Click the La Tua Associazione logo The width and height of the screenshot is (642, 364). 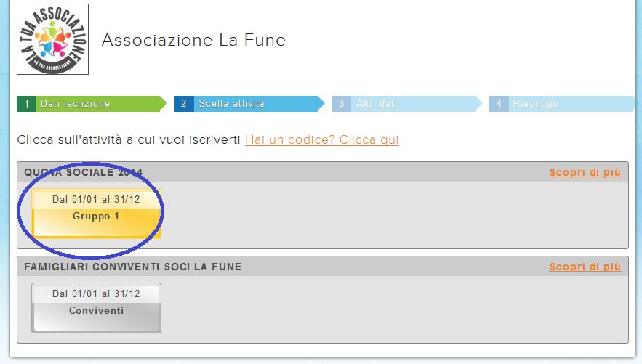52,39
